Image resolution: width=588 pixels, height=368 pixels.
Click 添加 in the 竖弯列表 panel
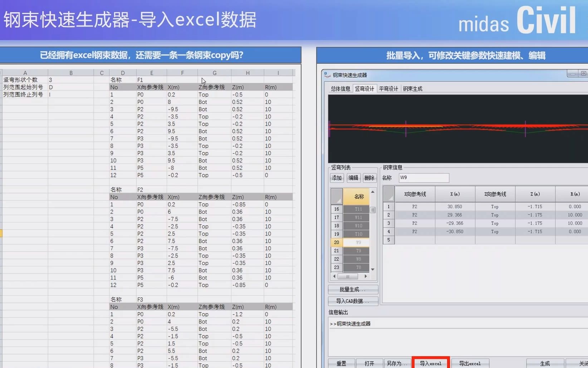[x=337, y=178]
